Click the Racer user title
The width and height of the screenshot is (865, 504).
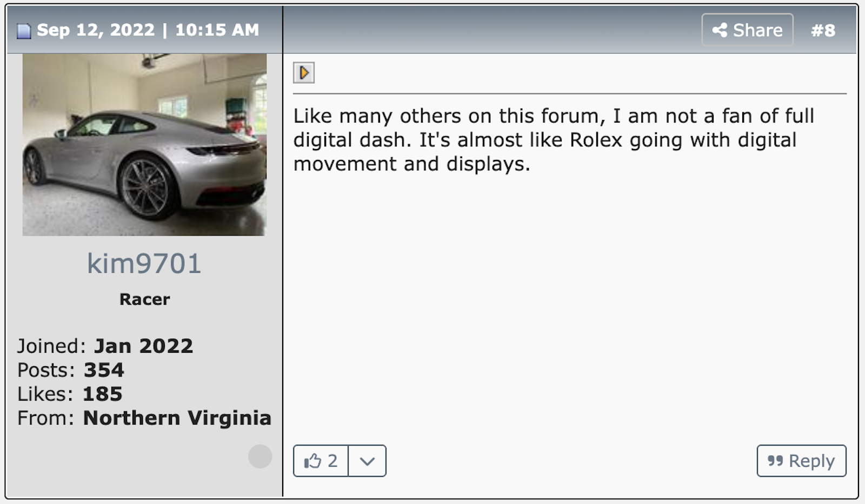pyautogui.click(x=144, y=299)
